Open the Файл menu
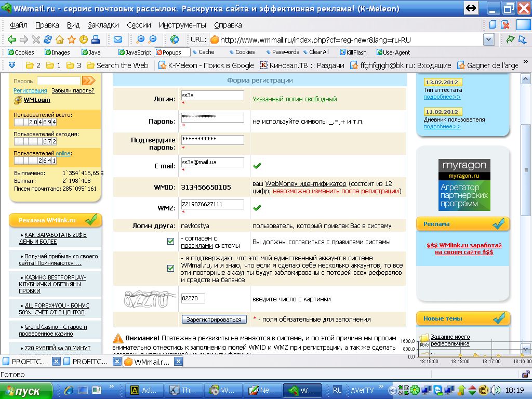 [19, 25]
